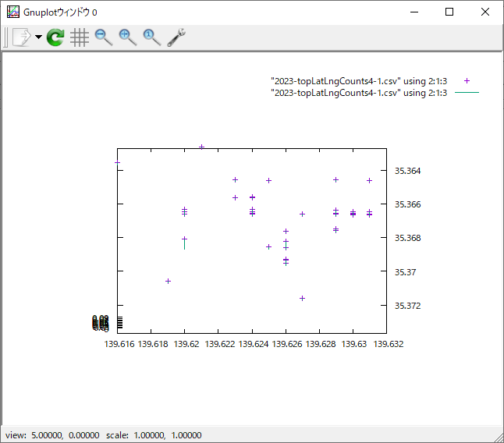Click the 139.624 x-axis tick label

click(252, 343)
